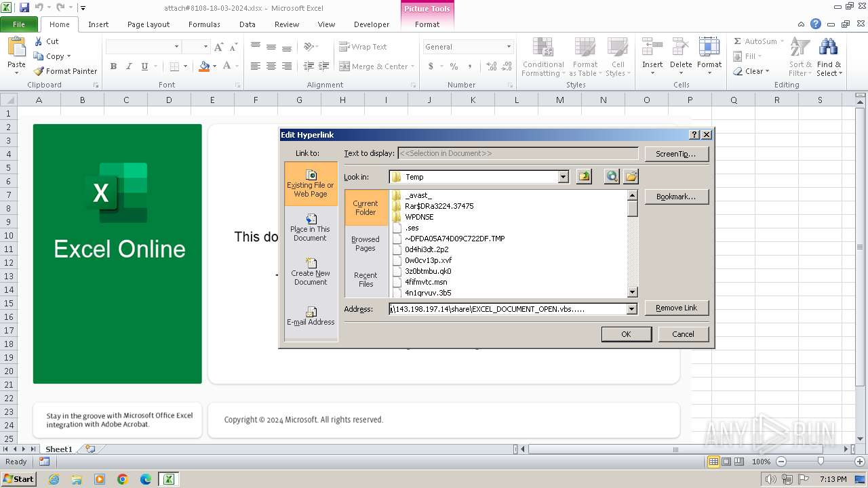Click the Increase Font Size icon
The height and width of the screenshot is (488, 868).
(218, 47)
